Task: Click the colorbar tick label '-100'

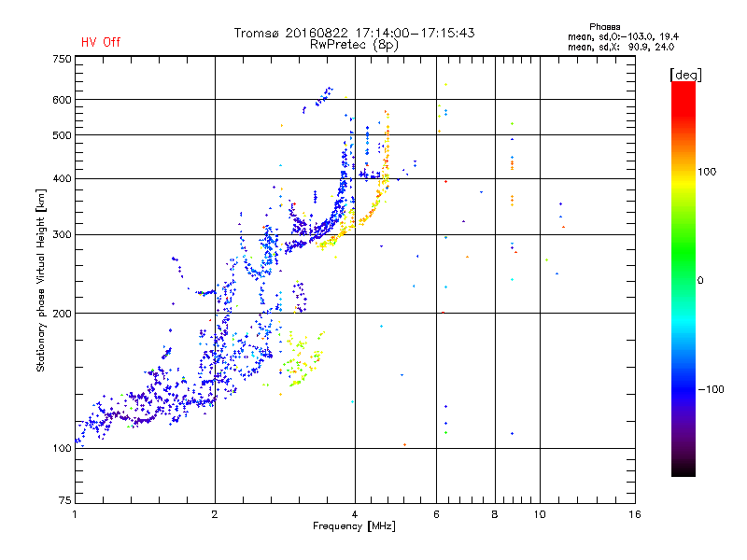Action: (x=711, y=389)
